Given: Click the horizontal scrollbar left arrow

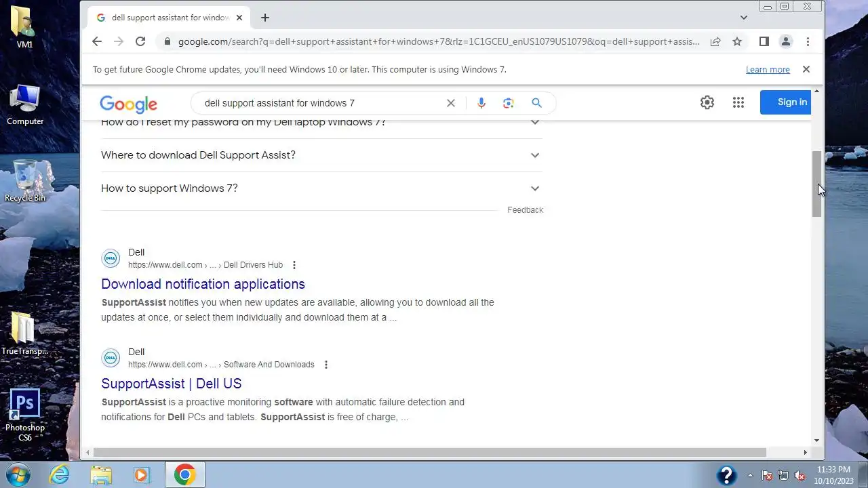Looking at the screenshot, I should pyautogui.click(x=87, y=452).
